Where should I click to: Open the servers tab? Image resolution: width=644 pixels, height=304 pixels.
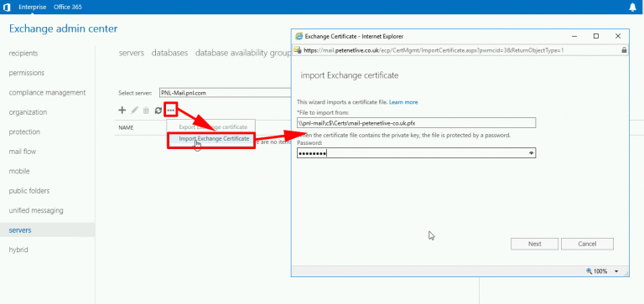pyautogui.click(x=132, y=53)
